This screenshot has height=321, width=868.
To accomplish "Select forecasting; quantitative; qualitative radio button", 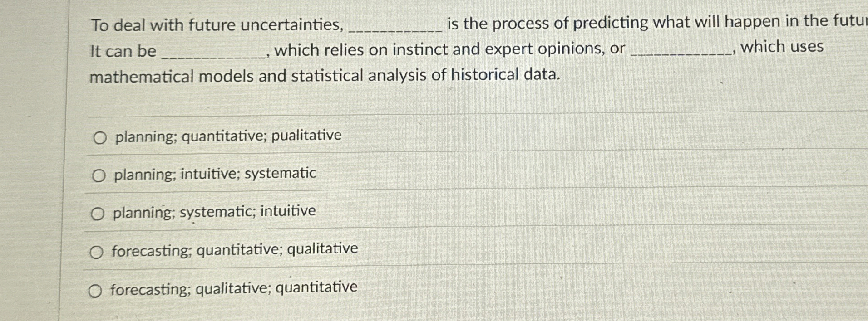I will pos(96,253).
